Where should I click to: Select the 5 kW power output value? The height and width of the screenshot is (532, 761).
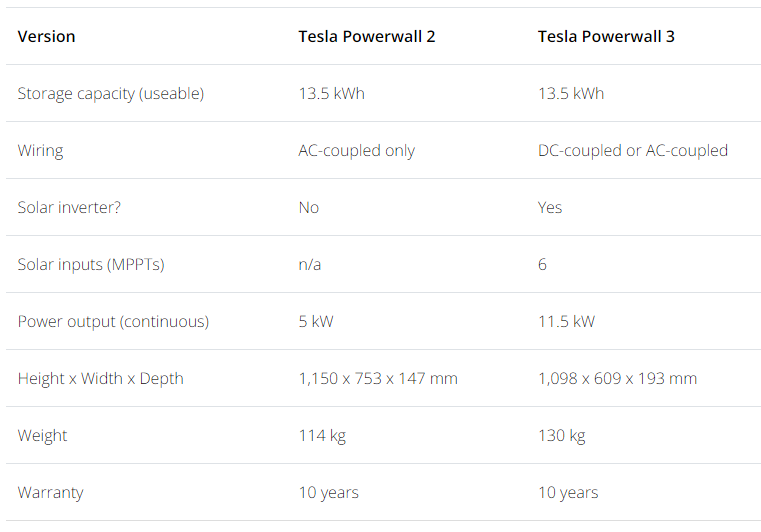(x=315, y=322)
